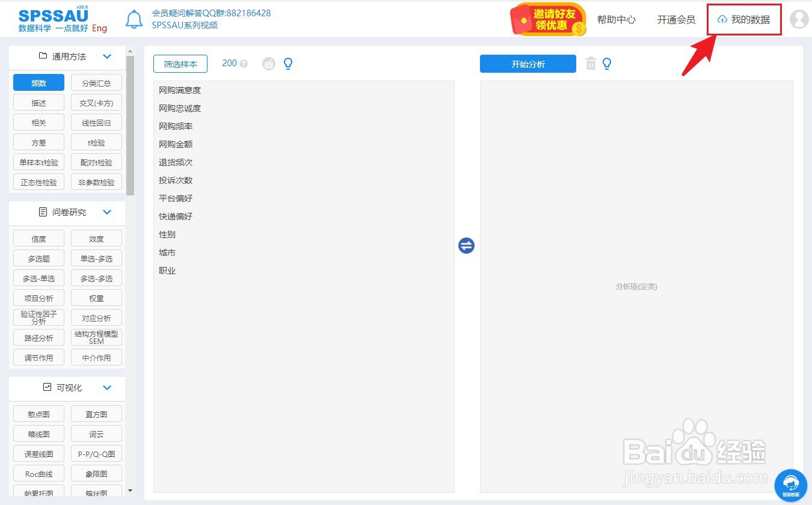Select the t检验 method
The height and width of the screenshot is (505, 812).
click(96, 142)
